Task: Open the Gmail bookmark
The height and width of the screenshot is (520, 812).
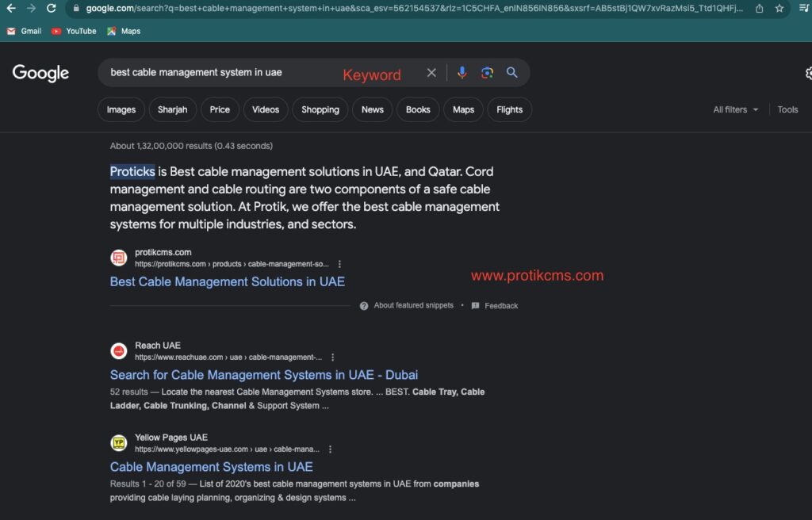Action: tap(24, 31)
